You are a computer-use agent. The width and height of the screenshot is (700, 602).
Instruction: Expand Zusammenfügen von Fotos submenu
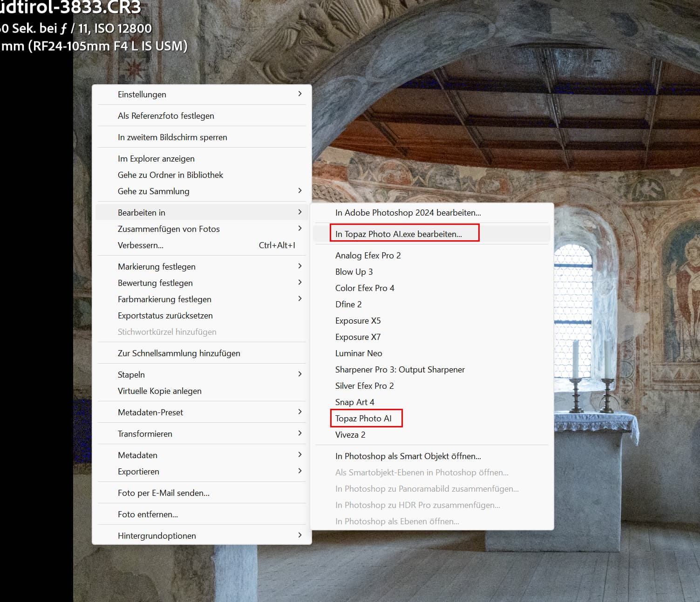[x=169, y=229]
